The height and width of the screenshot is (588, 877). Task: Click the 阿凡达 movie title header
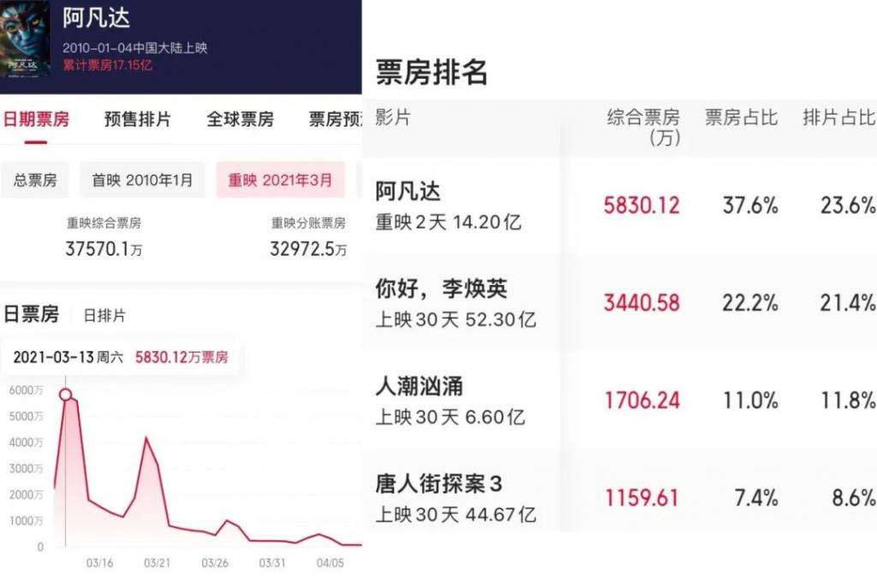point(96,19)
